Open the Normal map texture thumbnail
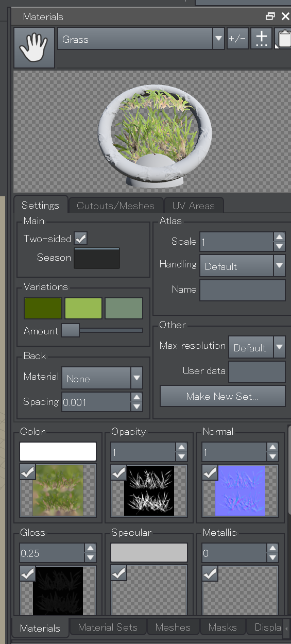The width and height of the screenshot is (291, 644). click(x=240, y=490)
